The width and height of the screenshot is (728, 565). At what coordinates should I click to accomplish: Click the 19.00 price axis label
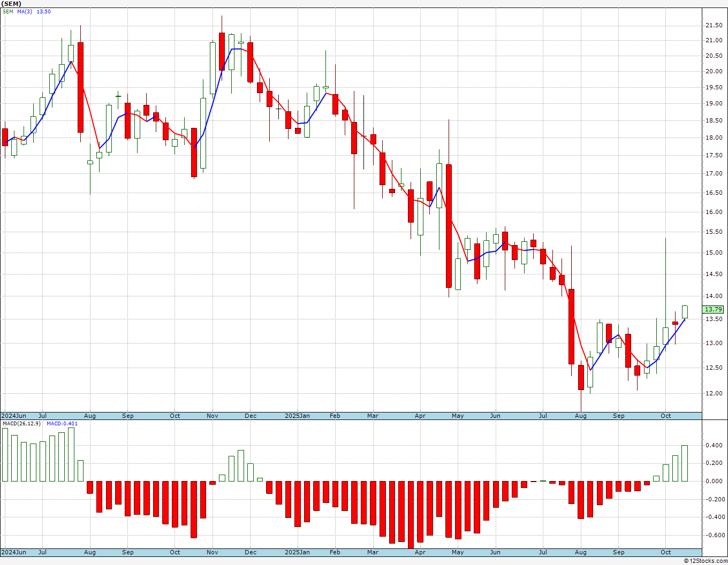pyautogui.click(x=713, y=104)
